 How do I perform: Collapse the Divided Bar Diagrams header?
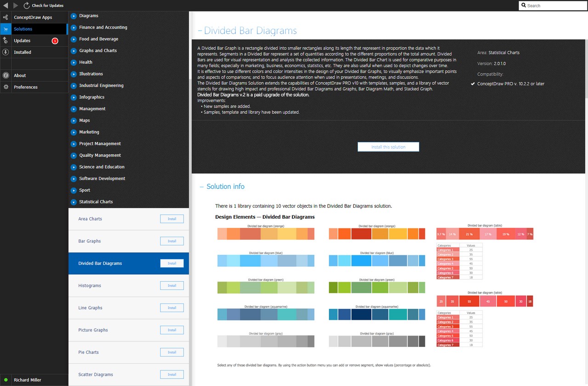(x=200, y=31)
